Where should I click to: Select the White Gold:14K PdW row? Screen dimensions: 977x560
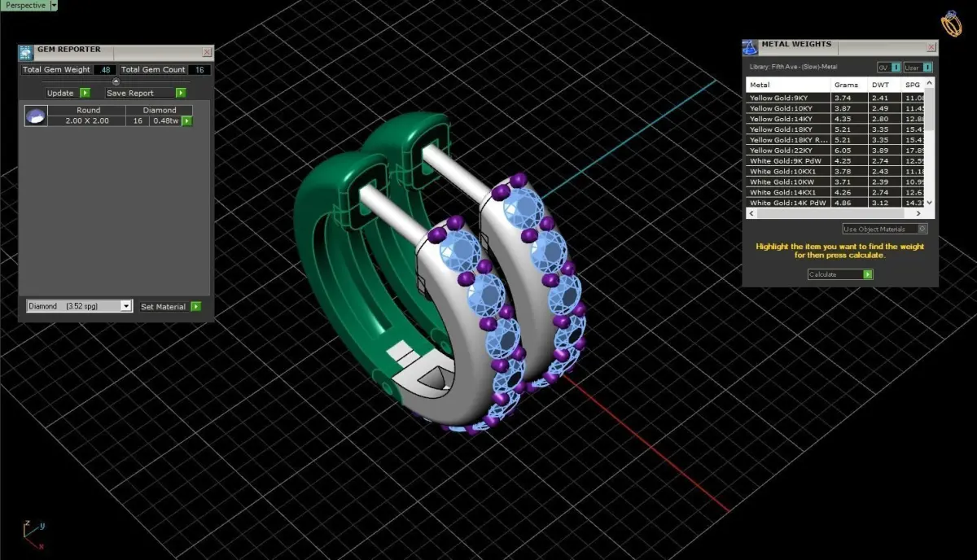pos(835,203)
